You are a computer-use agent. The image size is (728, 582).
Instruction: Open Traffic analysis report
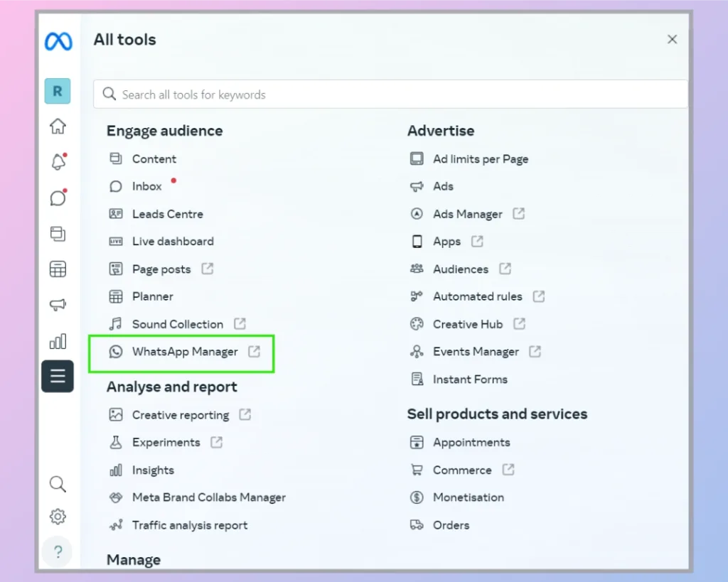point(189,525)
